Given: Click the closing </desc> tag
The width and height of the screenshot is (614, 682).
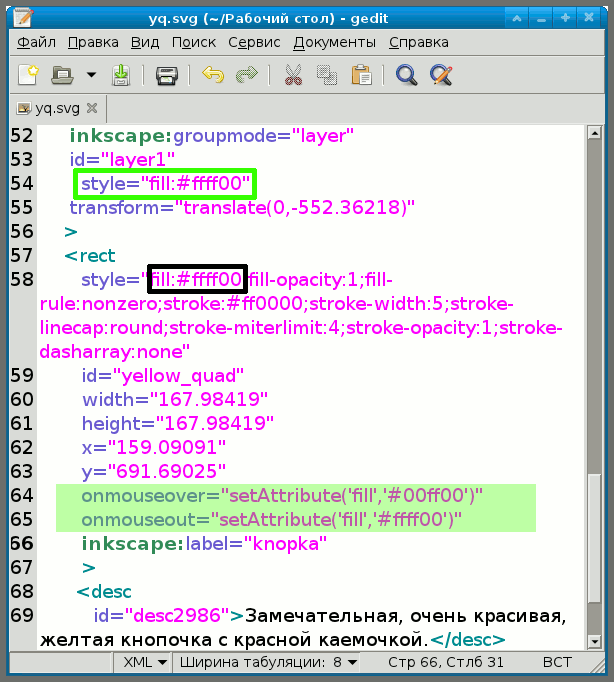Looking at the screenshot, I should point(467,640).
